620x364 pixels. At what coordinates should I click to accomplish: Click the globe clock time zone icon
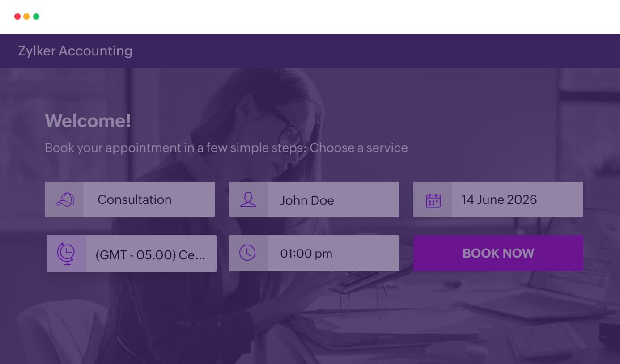(x=66, y=254)
